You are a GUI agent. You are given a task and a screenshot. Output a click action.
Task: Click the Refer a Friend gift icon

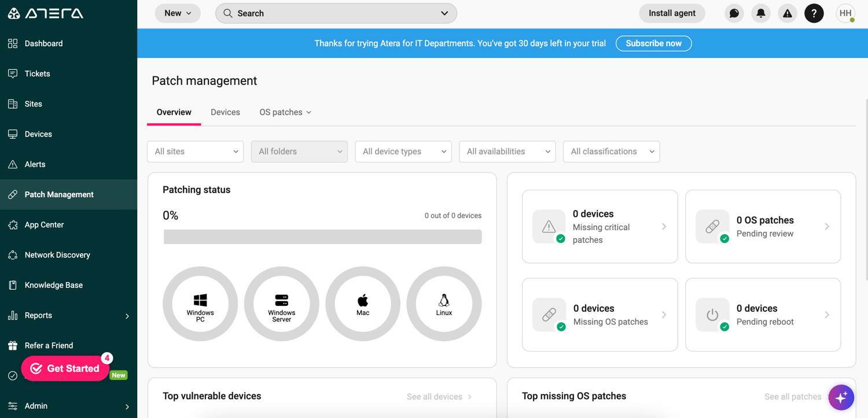pyautogui.click(x=13, y=346)
